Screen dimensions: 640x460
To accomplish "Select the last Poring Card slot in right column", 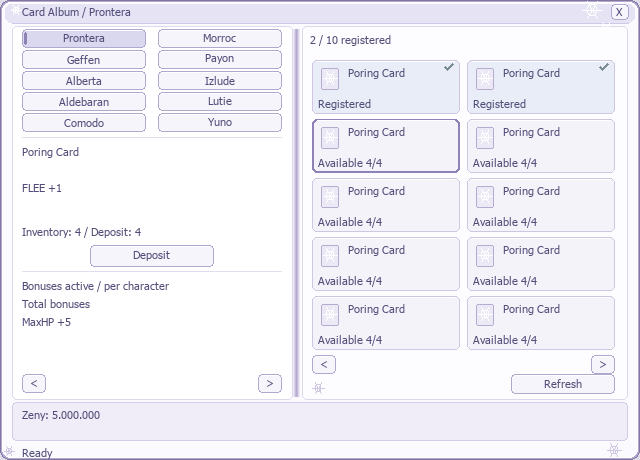I will 541,323.
